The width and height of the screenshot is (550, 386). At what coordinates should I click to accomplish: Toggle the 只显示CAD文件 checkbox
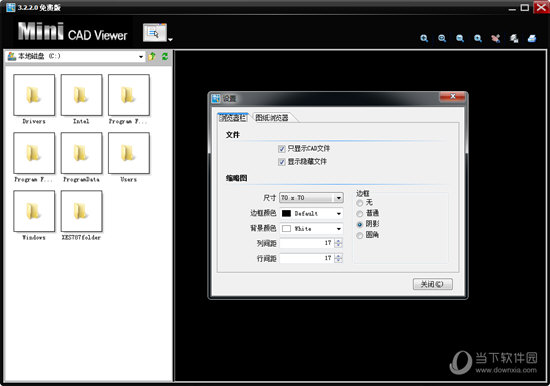point(281,149)
